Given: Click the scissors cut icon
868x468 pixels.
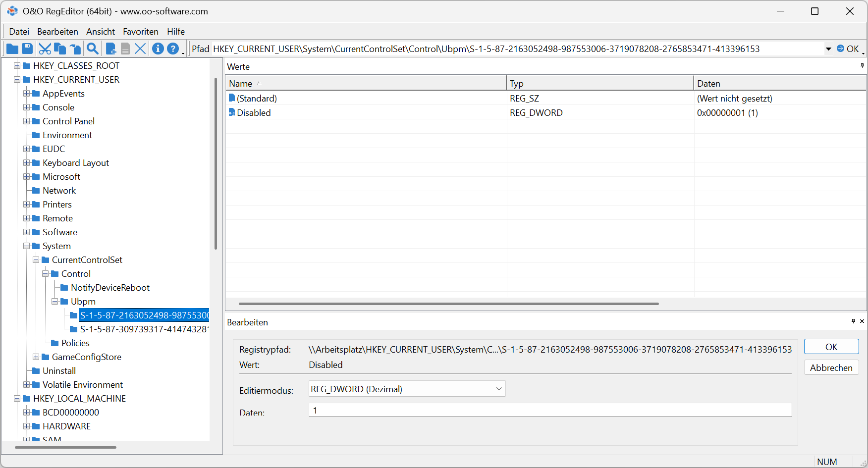Looking at the screenshot, I should [45, 49].
